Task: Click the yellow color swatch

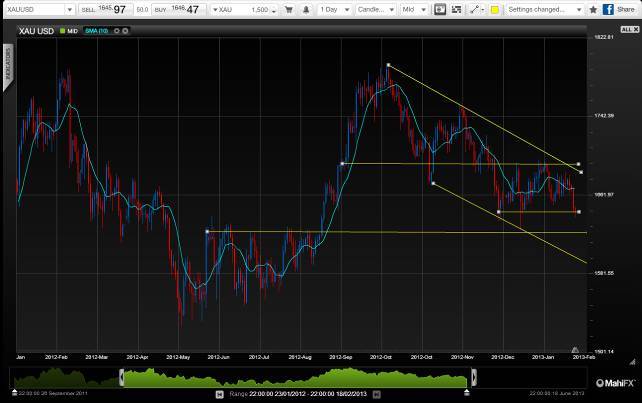Action: pyautogui.click(x=494, y=9)
